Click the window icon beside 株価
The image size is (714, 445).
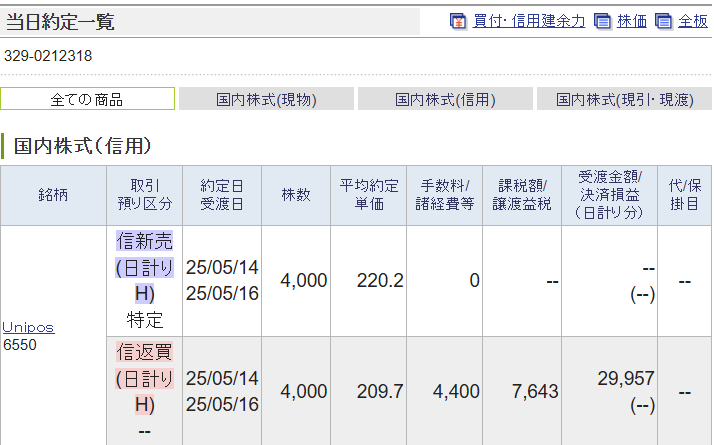tap(602, 21)
